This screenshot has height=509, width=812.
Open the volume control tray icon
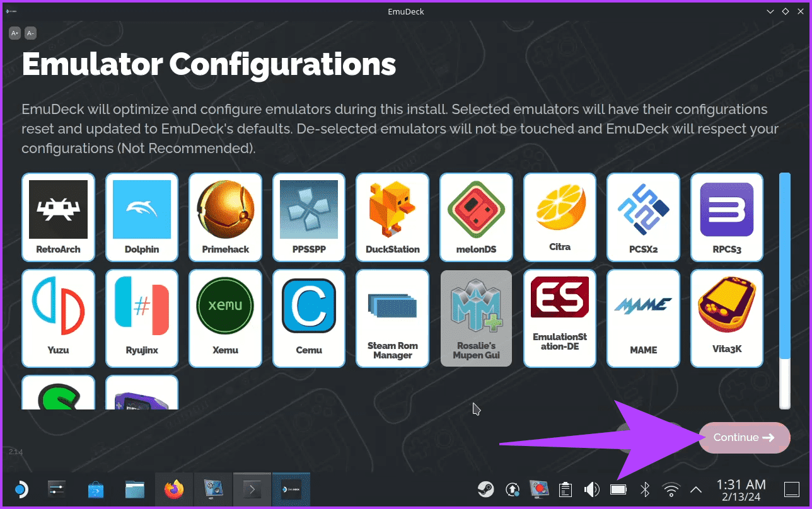[591, 489]
